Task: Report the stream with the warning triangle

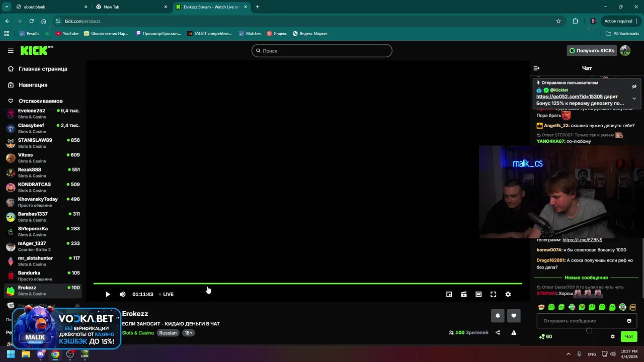Action: (x=514, y=332)
